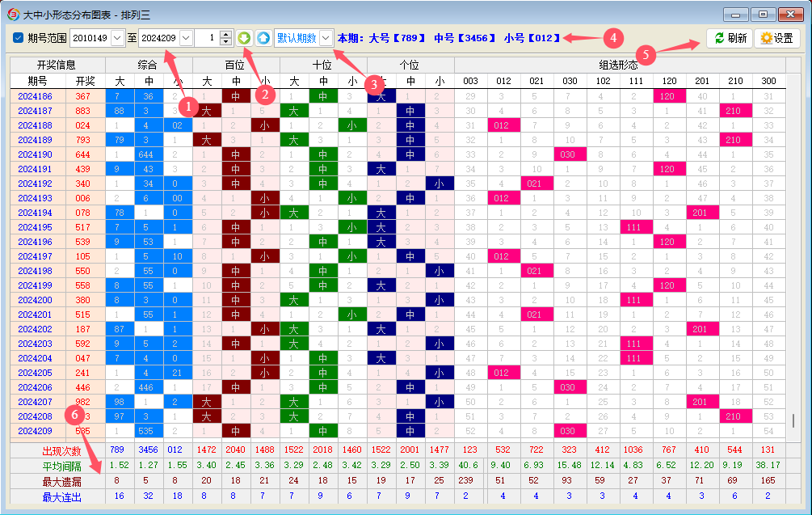Viewport: 812px width, 515px height.
Task: Expand the start period 2010149 dropdown
Action: pyautogui.click(x=118, y=38)
